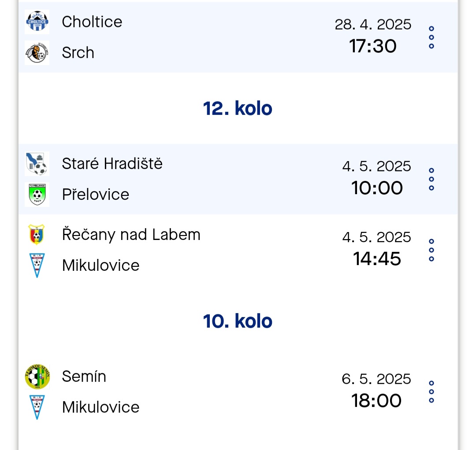Click Mikulovice pennant logo below Semín
This screenshot has width=476, height=450.
pos(37,407)
